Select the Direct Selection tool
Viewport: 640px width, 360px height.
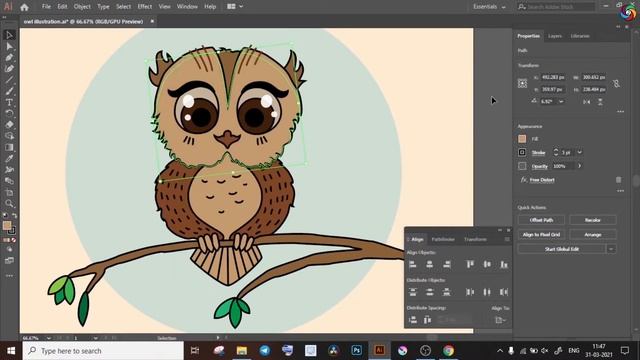[9, 47]
